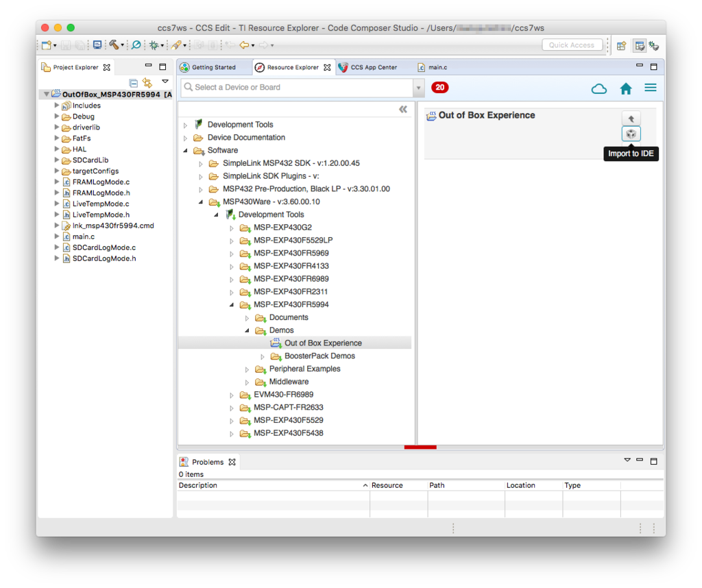Image resolution: width=702 pixels, height=588 pixels.
Task: Open the device or board dropdown arrow
Action: (x=419, y=88)
